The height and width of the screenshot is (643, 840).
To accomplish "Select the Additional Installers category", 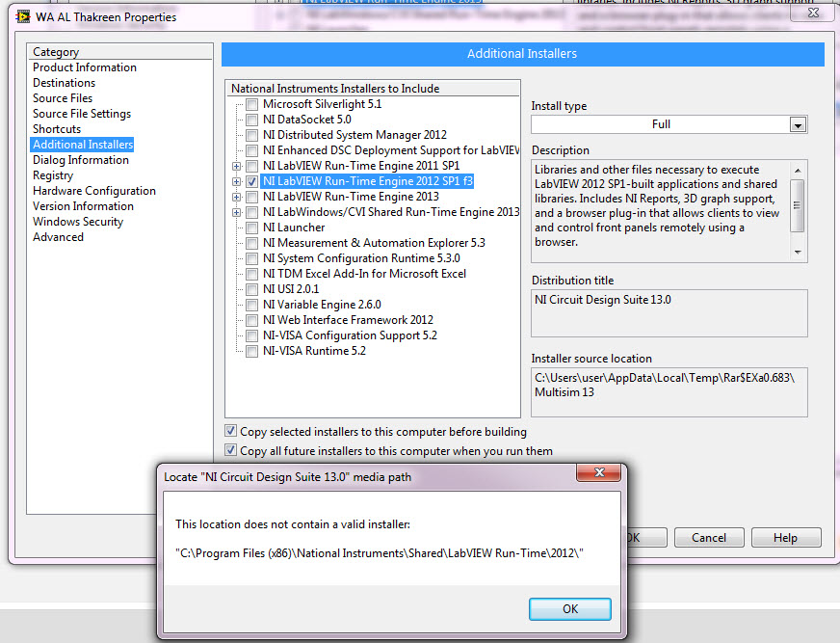I will tap(83, 145).
